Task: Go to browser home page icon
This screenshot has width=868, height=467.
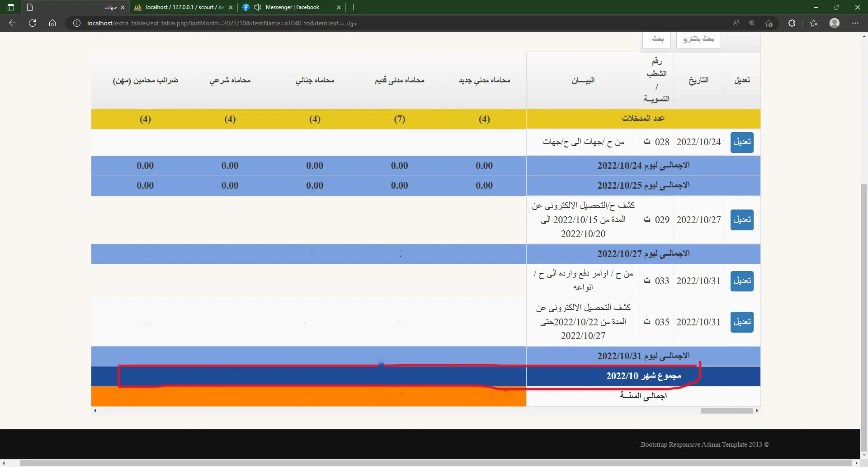Action: 52,23
